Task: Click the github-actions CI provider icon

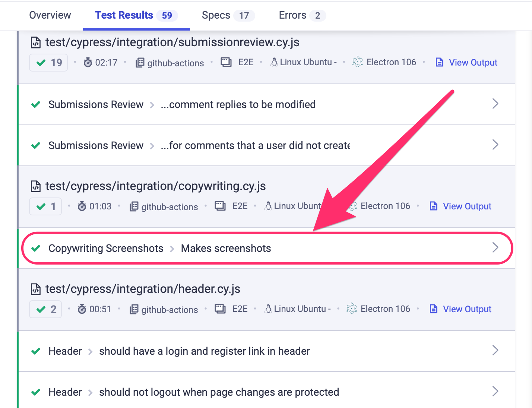Action: tap(140, 63)
